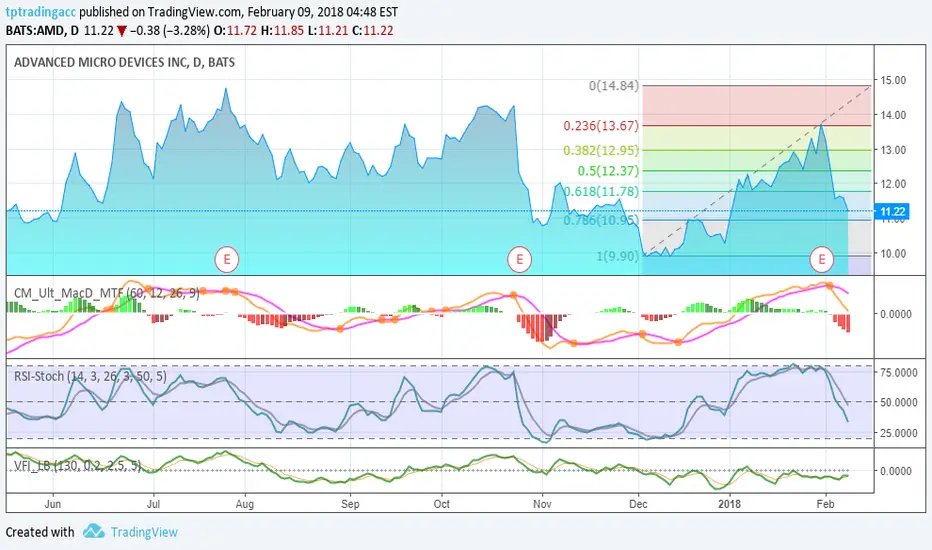Click the ADVANCED MICRO DEVICES INC chart title

(124, 62)
